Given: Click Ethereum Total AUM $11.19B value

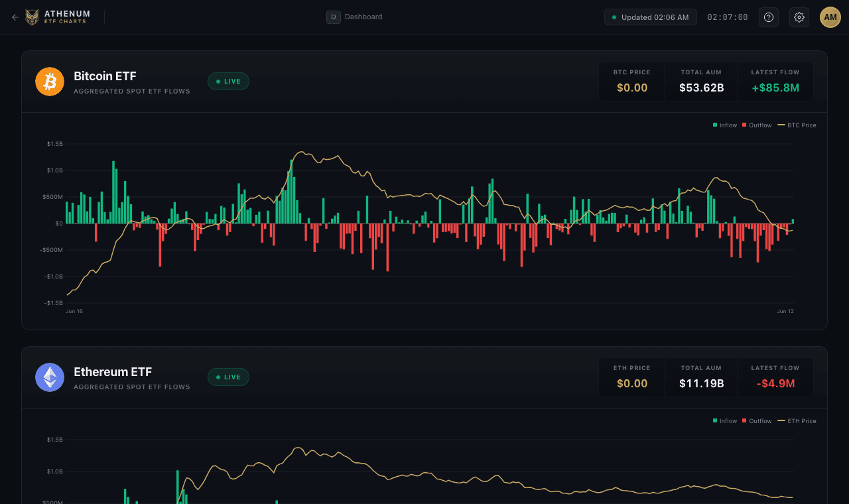Looking at the screenshot, I should [x=701, y=383].
